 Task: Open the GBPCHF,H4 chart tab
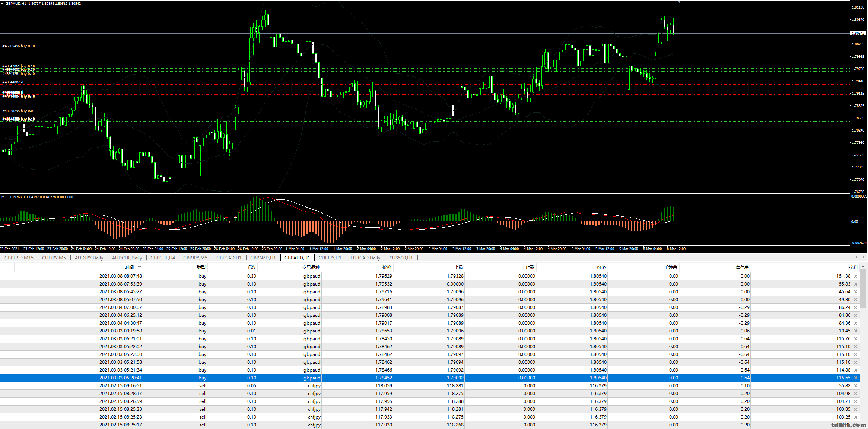163,258
